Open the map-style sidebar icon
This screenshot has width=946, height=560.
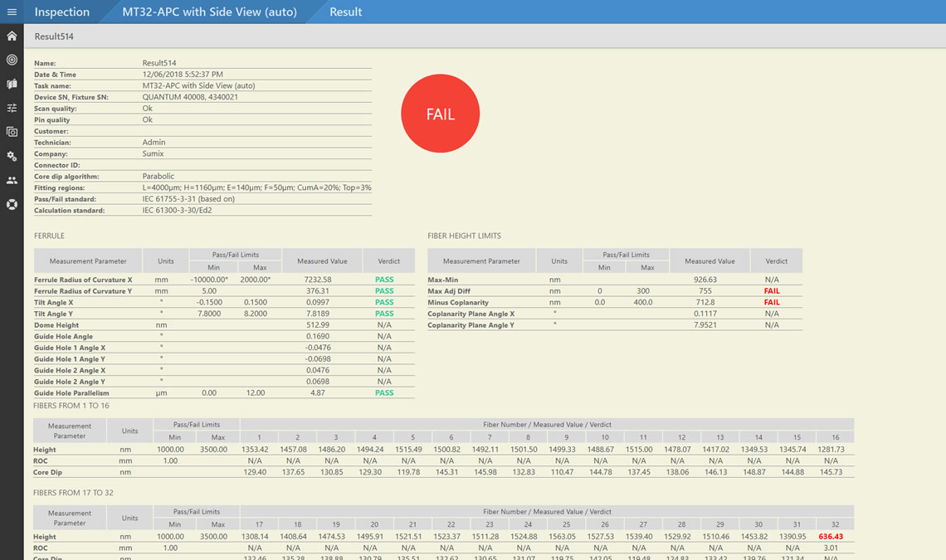pyautogui.click(x=12, y=84)
